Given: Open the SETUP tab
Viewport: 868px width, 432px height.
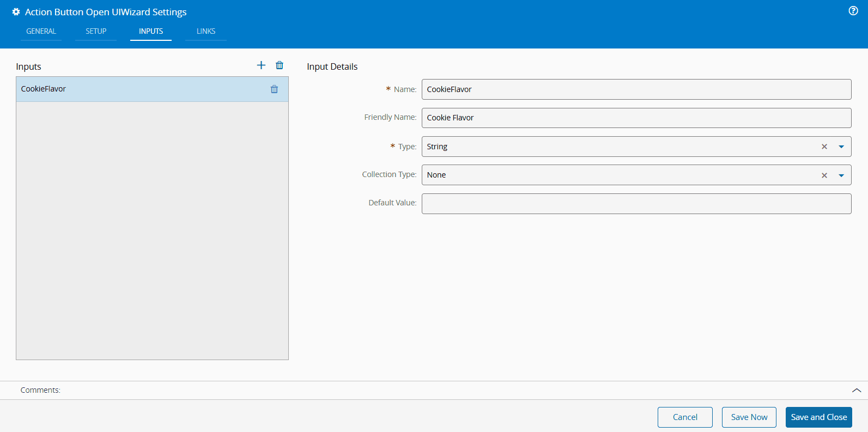Looking at the screenshot, I should tap(96, 31).
